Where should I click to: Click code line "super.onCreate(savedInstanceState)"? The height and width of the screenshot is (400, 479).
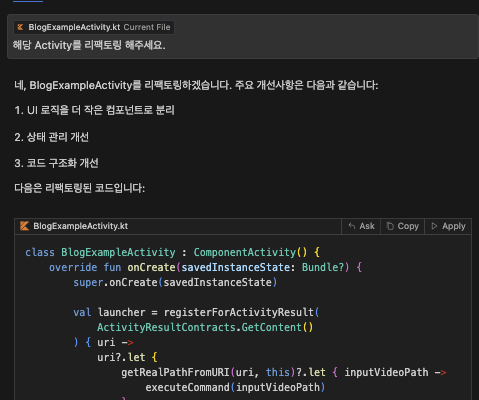tap(175, 282)
